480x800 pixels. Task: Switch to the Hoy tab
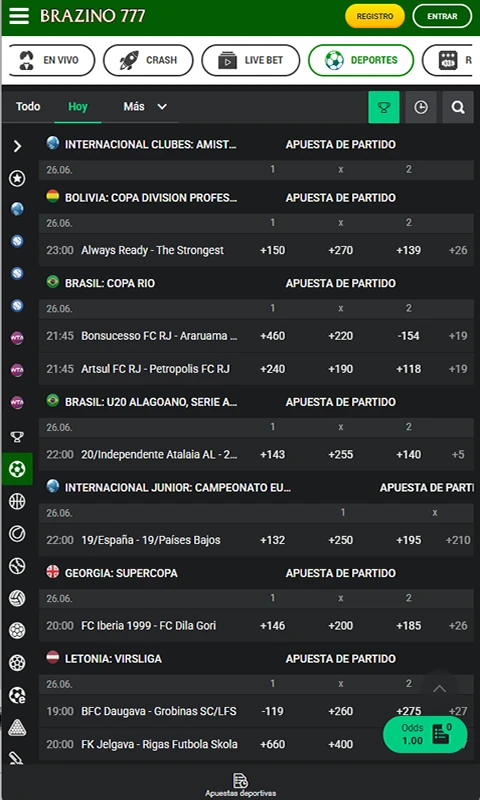[78, 107]
